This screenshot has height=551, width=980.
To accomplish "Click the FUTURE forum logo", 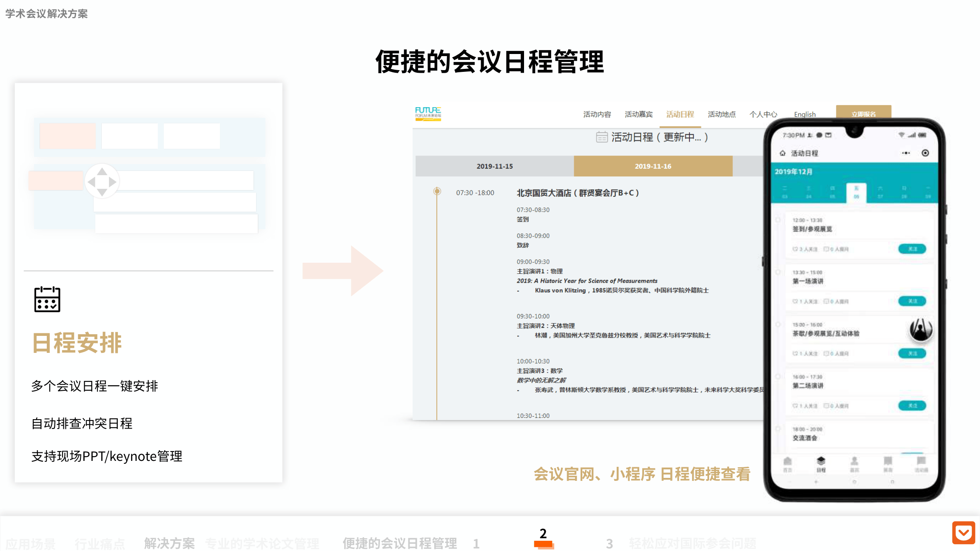I will pos(428,114).
